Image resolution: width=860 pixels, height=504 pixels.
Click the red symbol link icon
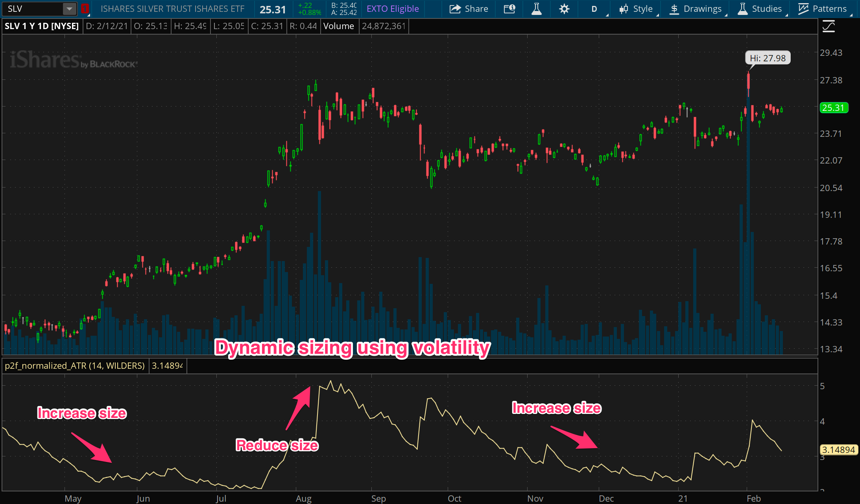(x=85, y=9)
